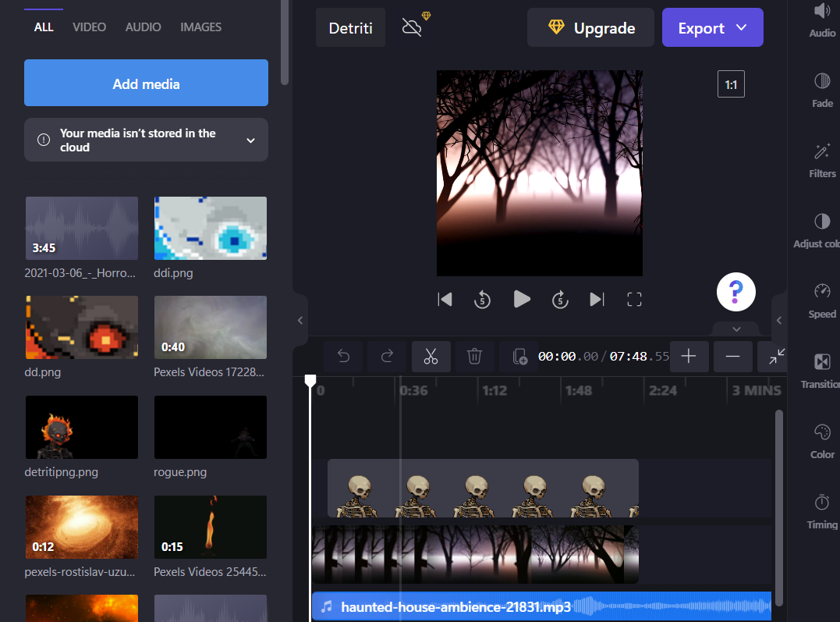840x622 pixels.
Task: Redo the last edit
Action: (387, 357)
